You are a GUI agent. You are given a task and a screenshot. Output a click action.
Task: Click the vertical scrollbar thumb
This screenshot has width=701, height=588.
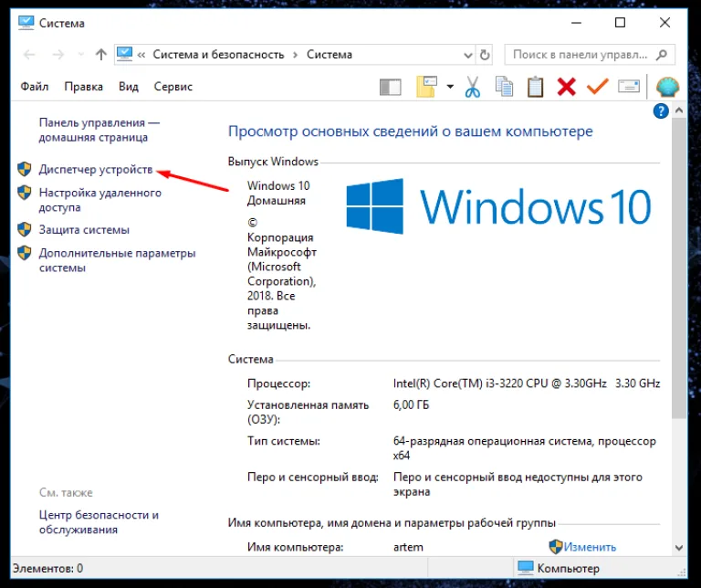click(x=679, y=268)
